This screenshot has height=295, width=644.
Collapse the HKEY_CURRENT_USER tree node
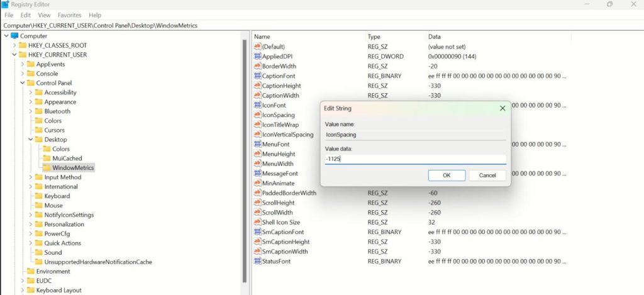(x=14, y=55)
